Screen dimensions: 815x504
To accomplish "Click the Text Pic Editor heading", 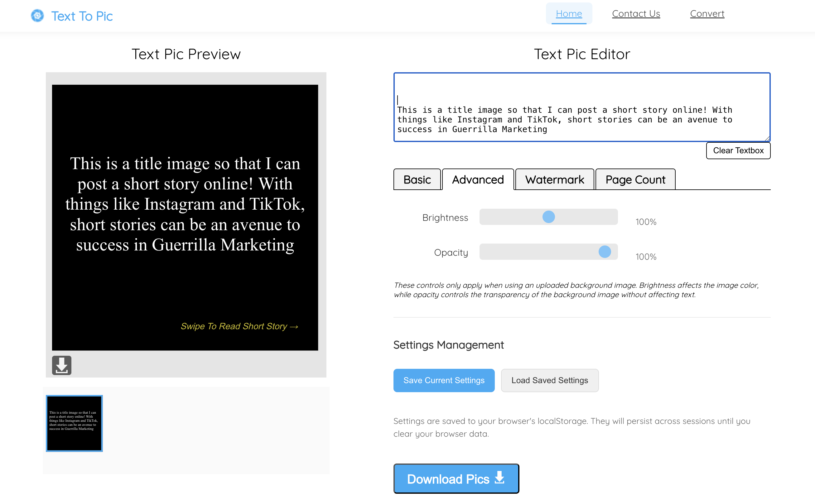I will (x=582, y=54).
